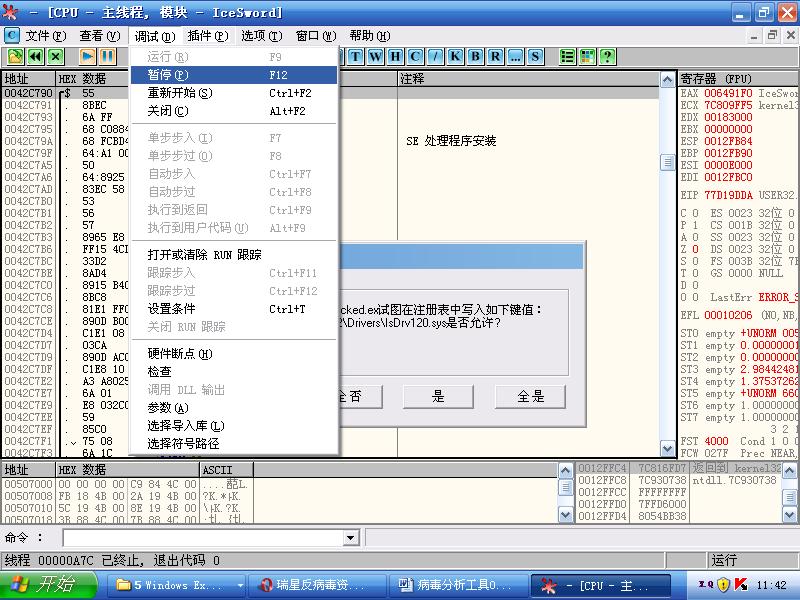Click the open file toolbar icon
800x600 pixels.
pos(15,57)
